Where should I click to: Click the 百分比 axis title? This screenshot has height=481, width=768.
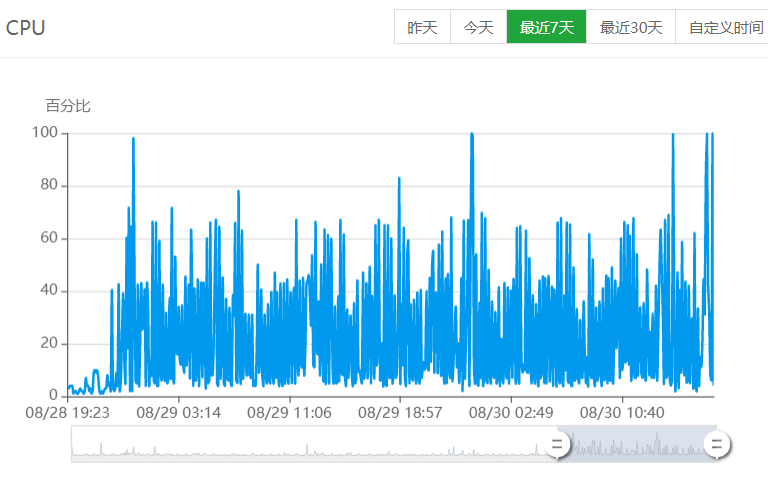(x=68, y=106)
